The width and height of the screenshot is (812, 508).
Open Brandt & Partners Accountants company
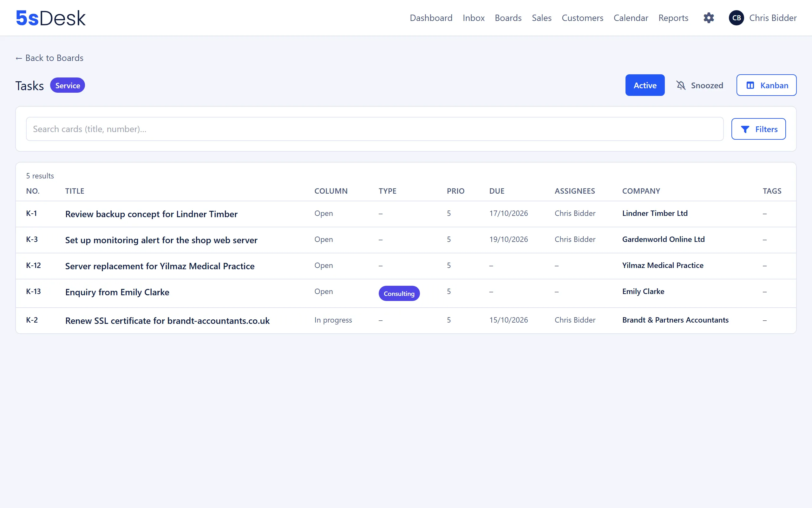pos(675,320)
